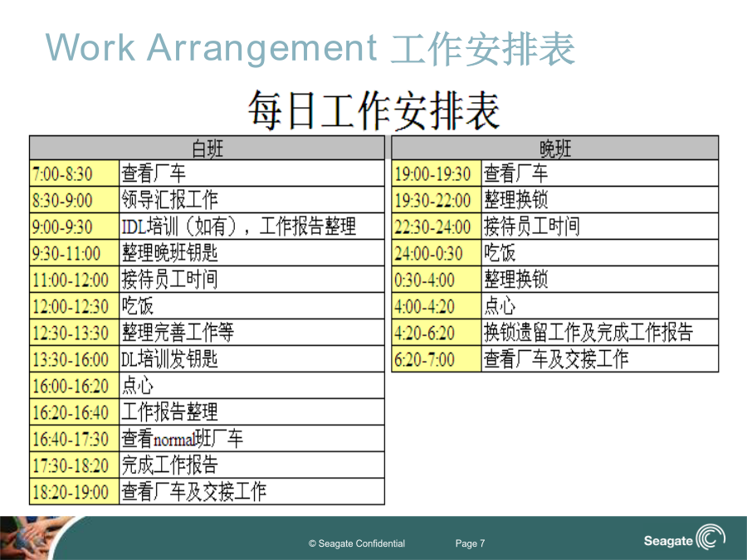Image resolution: width=747 pixels, height=560 pixels.
Task: Click "查看厂车" in the 19:00-19:30 row
Action: (x=600, y=173)
